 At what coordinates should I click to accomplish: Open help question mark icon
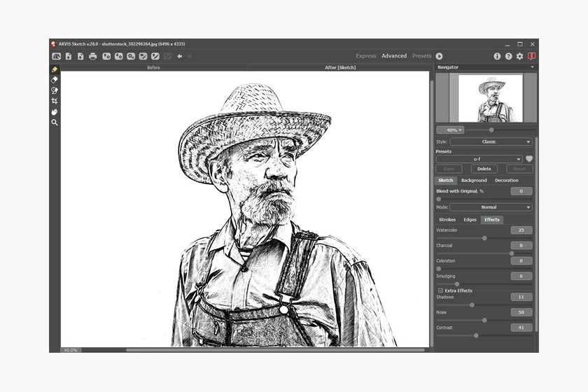[x=508, y=56]
